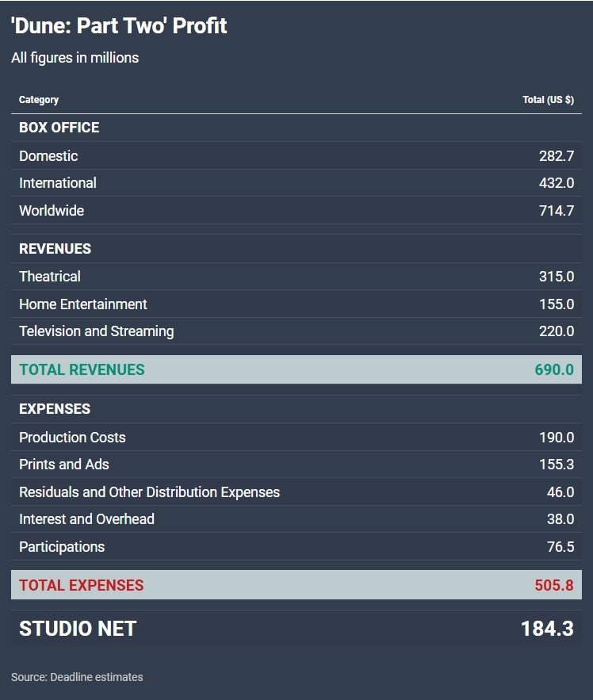
Task: Click the 690.0 total revenues figure
Action: point(554,369)
